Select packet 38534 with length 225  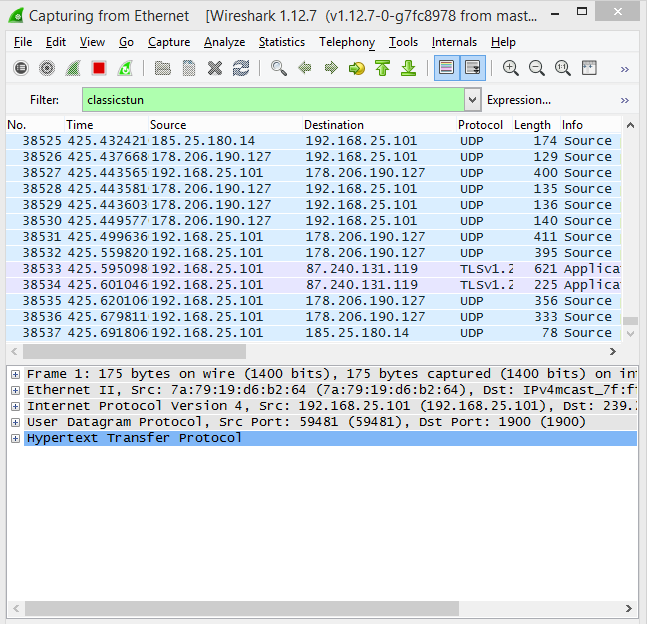pos(314,285)
